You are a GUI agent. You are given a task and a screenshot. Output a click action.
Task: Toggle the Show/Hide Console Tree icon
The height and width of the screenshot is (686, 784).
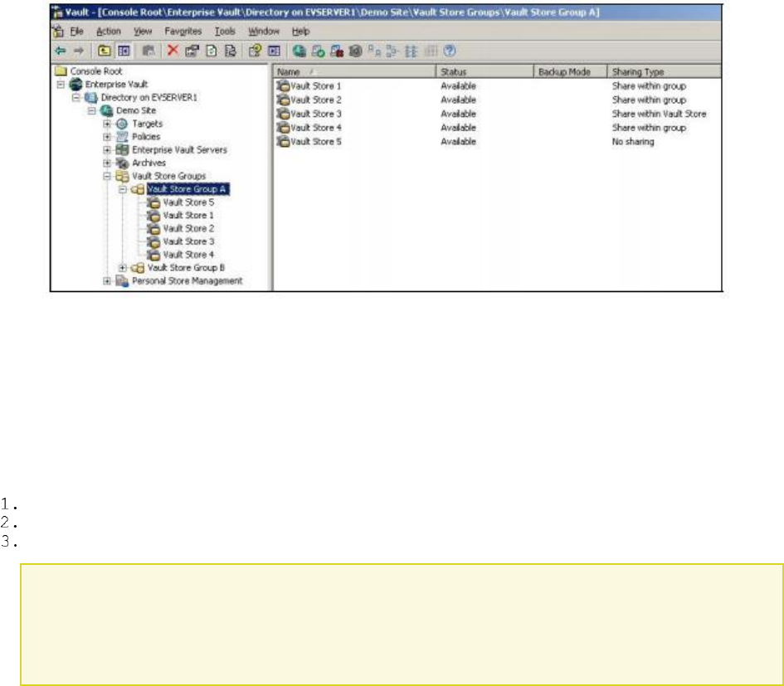pos(124,51)
